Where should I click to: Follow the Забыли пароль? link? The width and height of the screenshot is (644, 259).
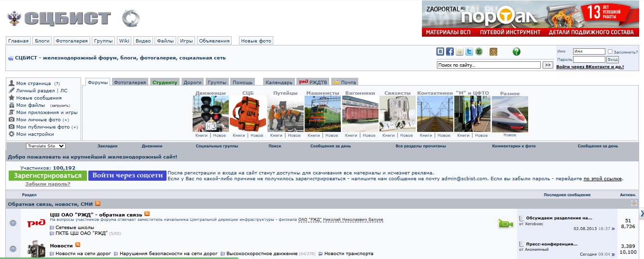pyautogui.click(x=47, y=184)
